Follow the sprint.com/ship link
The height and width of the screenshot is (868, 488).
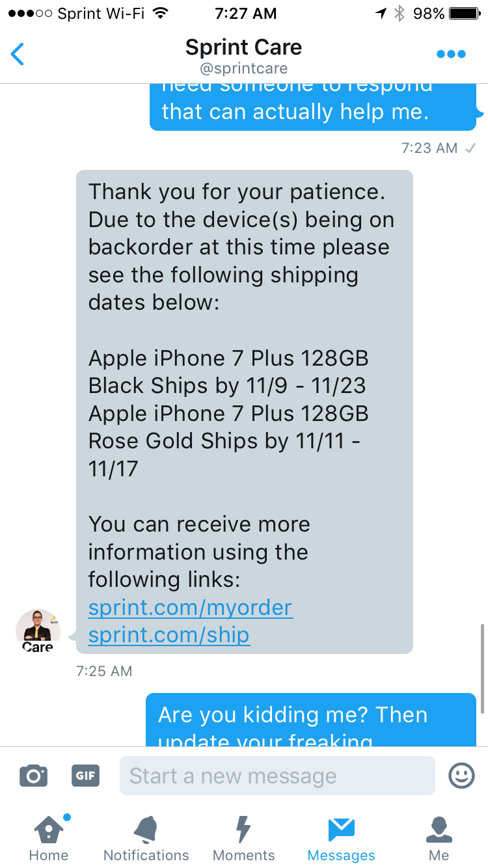pyautogui.click(x=169, y=635)
